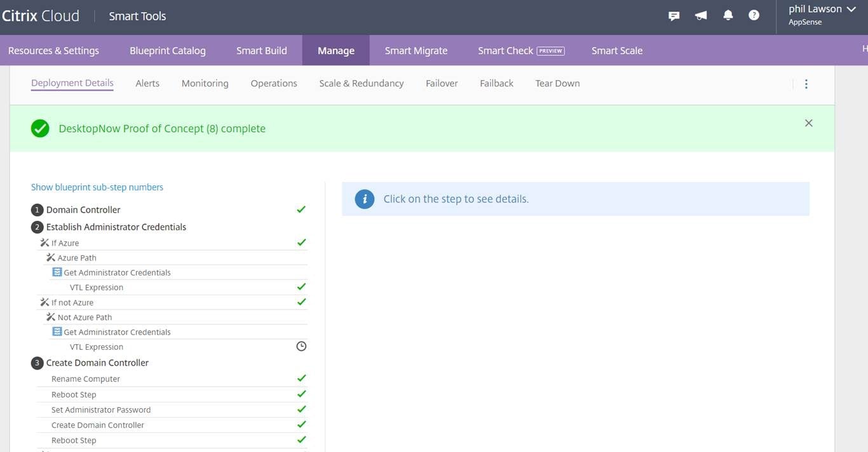Open the three-dot more options menu
868x452 pixels.
[806, 84]
